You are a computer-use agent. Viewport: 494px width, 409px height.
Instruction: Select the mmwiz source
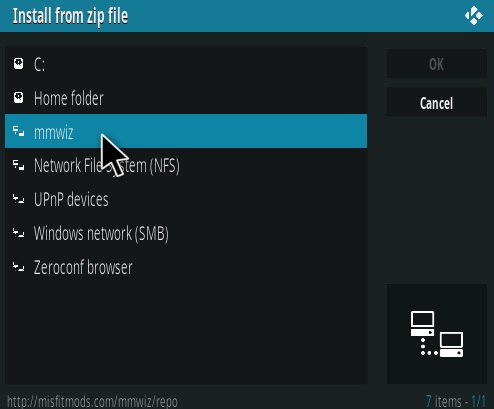[186, 131]
